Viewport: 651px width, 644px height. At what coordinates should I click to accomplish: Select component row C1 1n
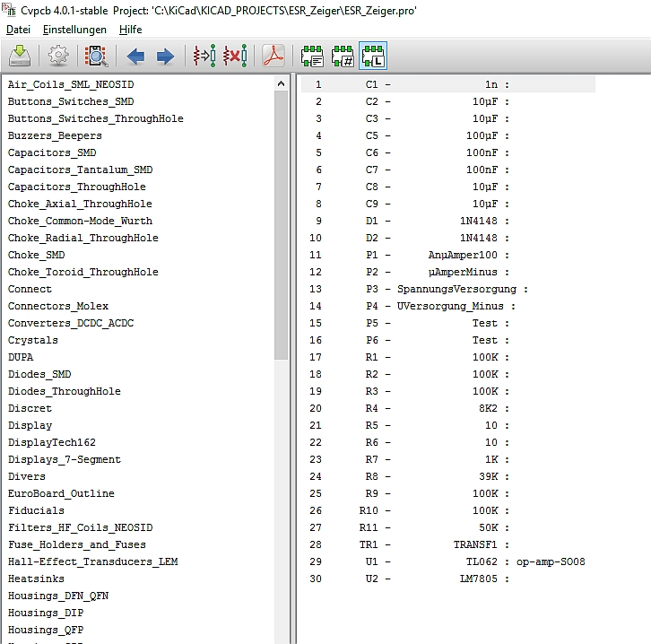click(448, 84)
